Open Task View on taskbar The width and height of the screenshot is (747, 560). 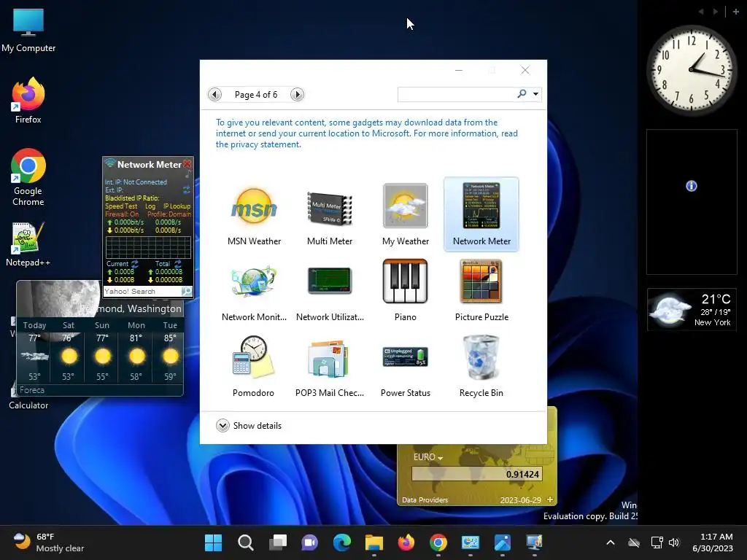coord(278,542)
